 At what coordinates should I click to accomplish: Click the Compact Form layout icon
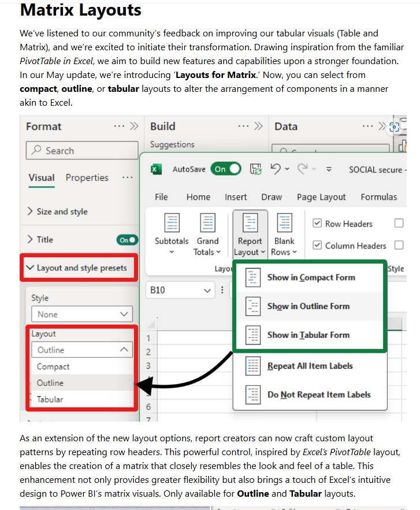253,277
